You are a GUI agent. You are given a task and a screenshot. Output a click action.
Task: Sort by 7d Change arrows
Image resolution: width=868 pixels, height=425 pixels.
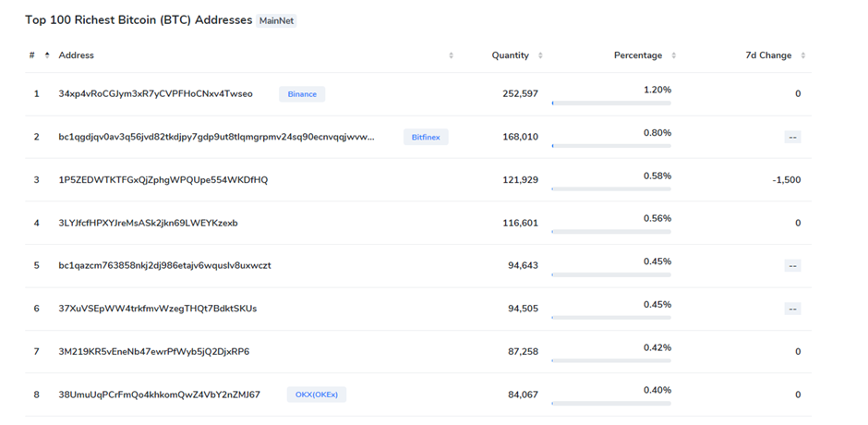click(x=803, y=55)
